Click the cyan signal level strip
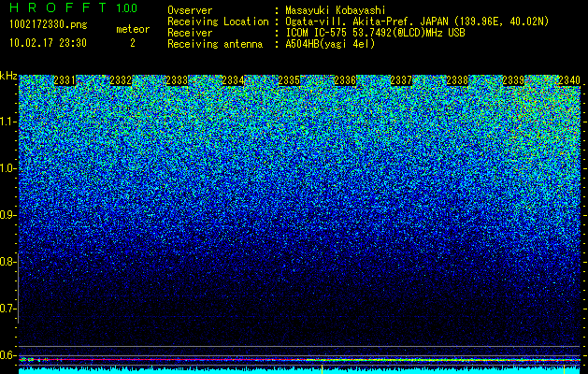This screenshot has height=374, width=588. [x=300, y=370]
